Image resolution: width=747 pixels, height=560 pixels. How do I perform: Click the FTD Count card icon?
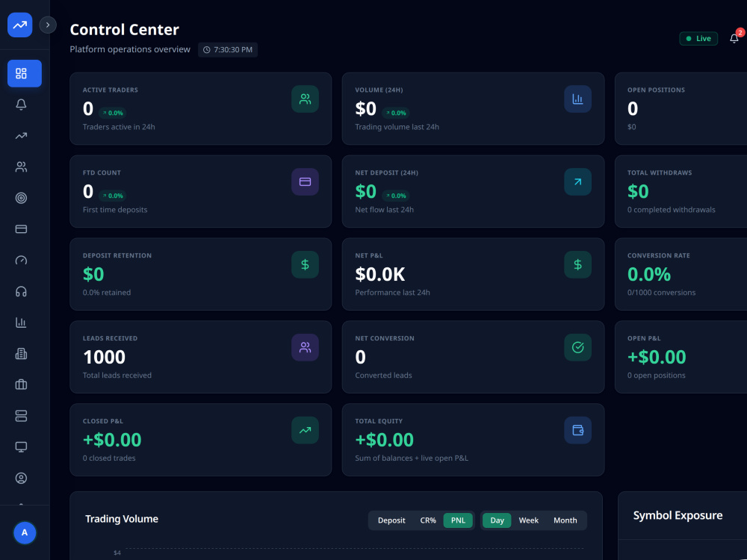click(x=305, y=182)
